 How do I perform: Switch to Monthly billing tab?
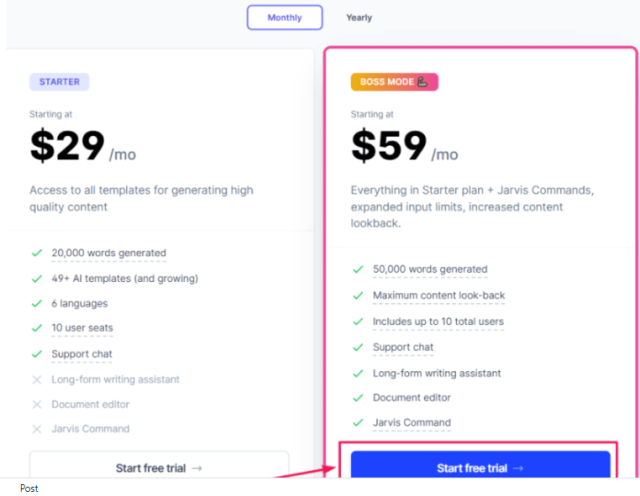284,18
